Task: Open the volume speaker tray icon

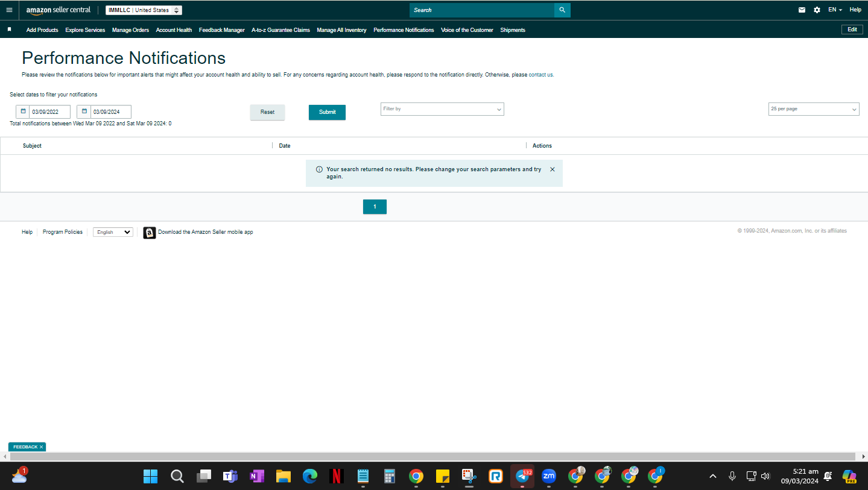Action: point(765,476)
